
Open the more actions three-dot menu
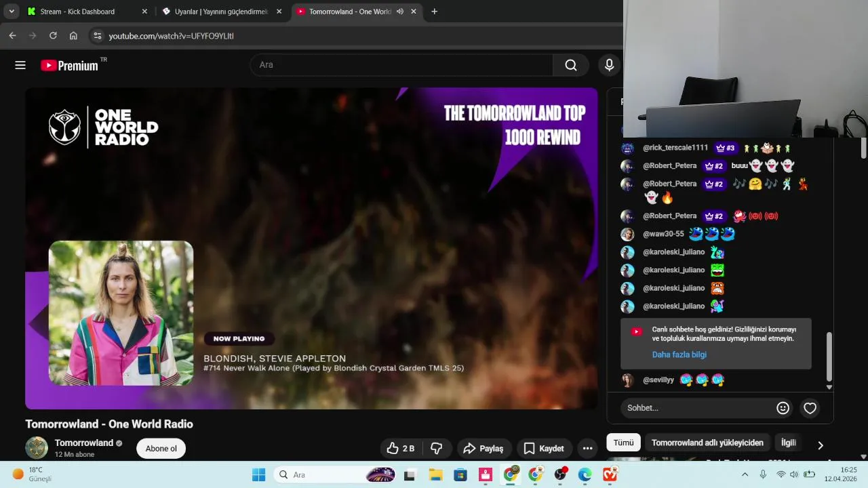(588, 449)
